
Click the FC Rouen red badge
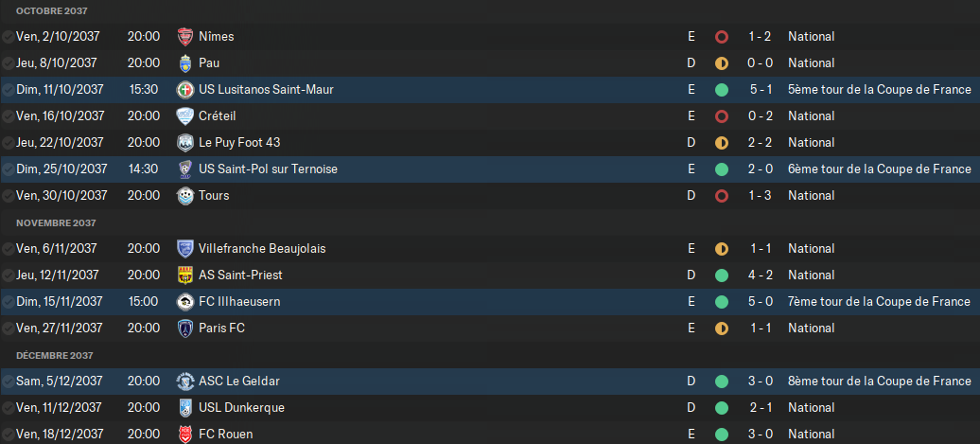(x=185, y=434)
